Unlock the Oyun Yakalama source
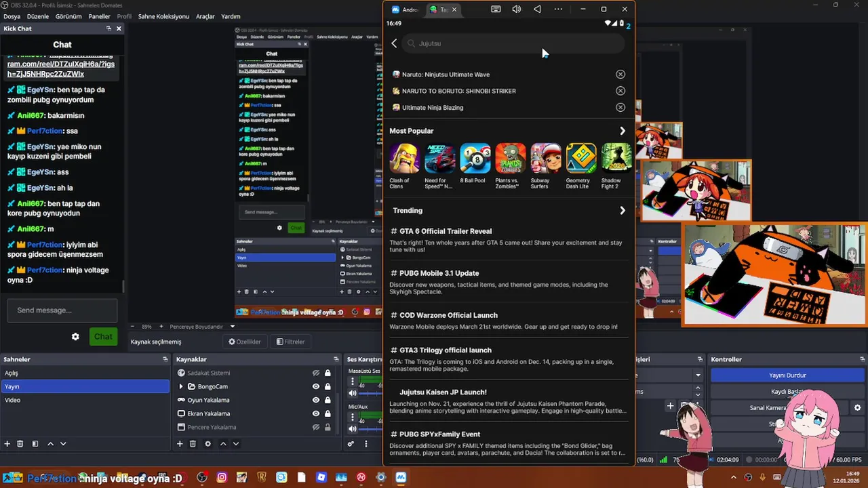This screenshot has height=488, width=868. pyautogui.click(x=328, y=400)
